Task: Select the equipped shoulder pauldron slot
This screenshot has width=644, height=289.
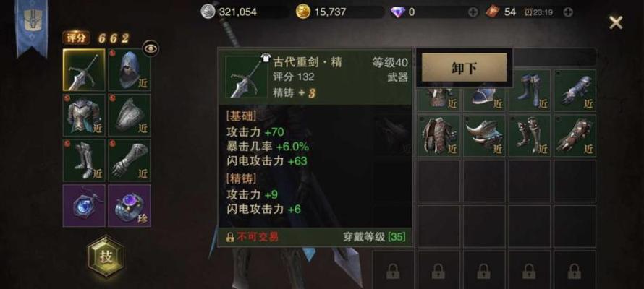Action: pyautogui.click(x=130, y=115)
